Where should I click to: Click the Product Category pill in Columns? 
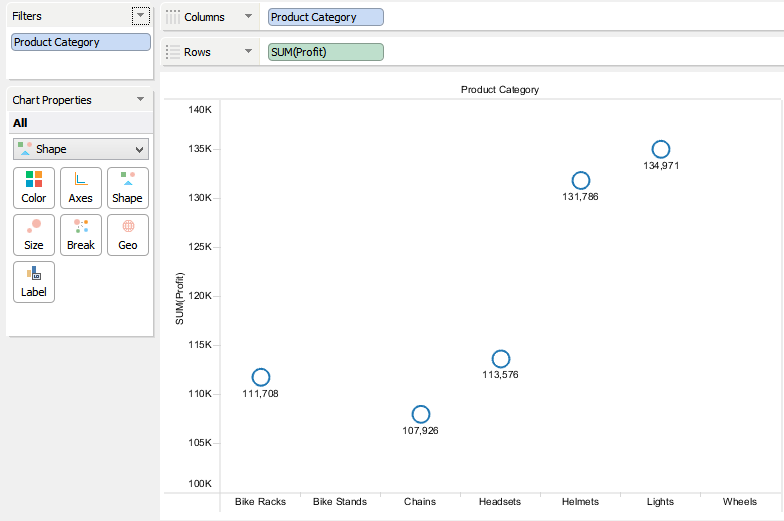click(325, 17)
